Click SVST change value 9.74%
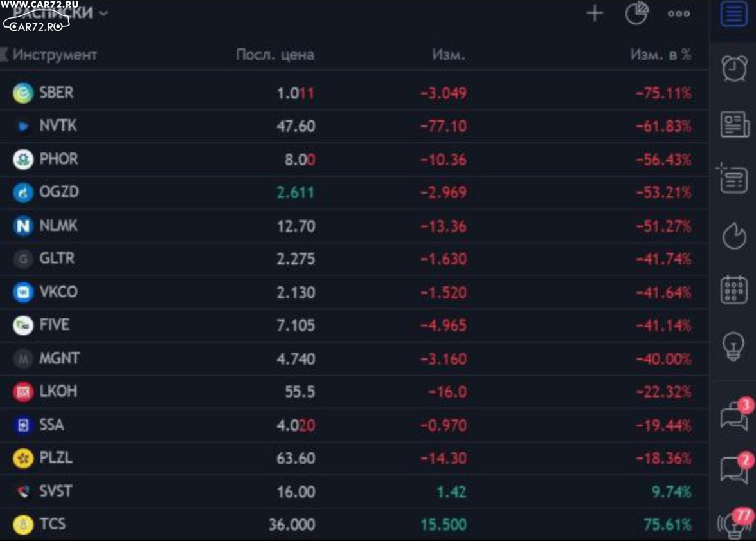Image resolution: width=756 pixels, height=541 pixels. click(671, 491)
